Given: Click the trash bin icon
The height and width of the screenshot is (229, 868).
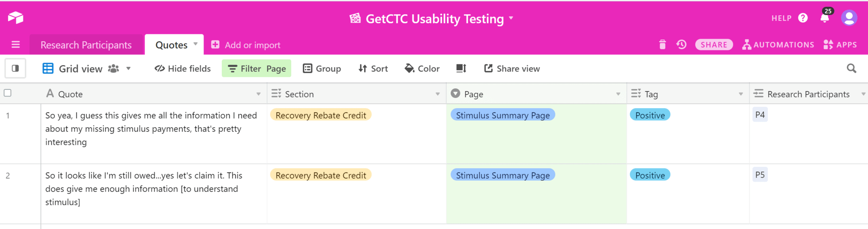Looking at the screenshot, I should point(662,44).
